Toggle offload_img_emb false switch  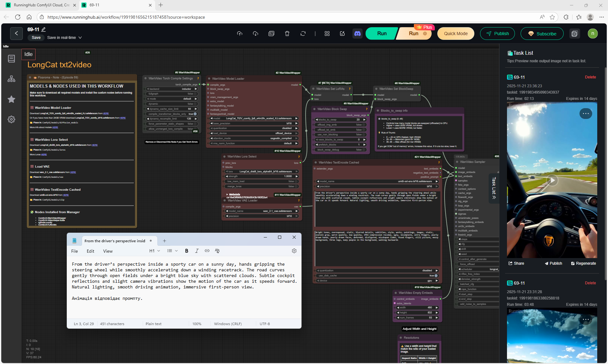coord(364,125)
